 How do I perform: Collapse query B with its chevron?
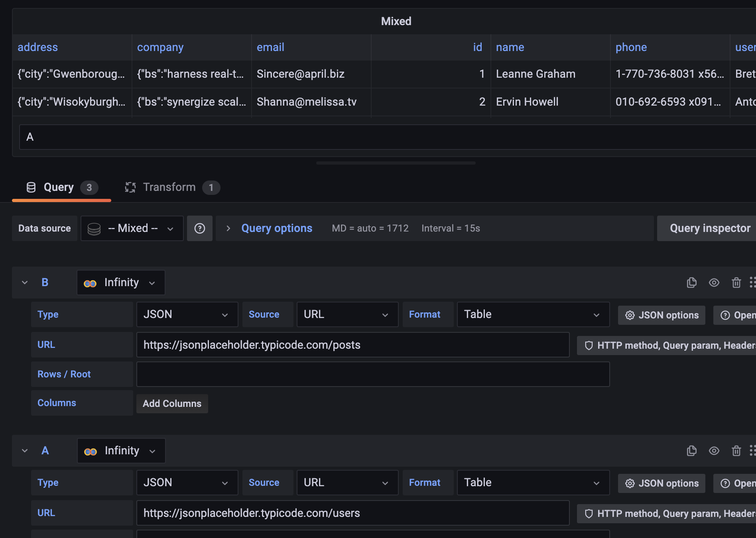pyautogui.click(x=25, y=282)
